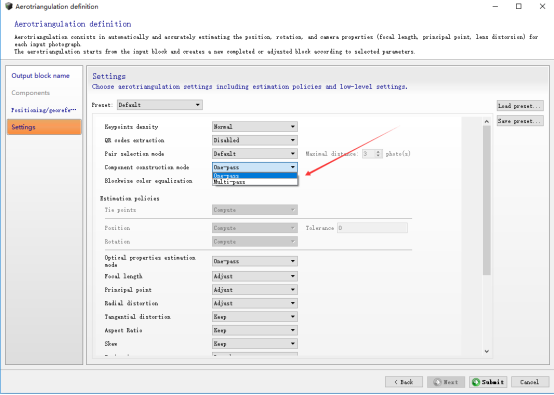
Task: Collapse the Component construction mode dropdown
Action: click(x=255, y=167)
